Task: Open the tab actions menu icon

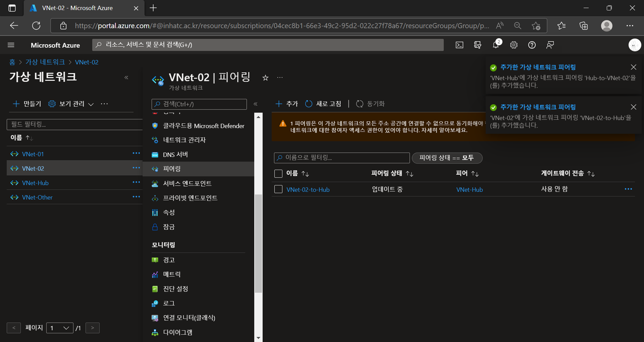Action: click(12, 8)
